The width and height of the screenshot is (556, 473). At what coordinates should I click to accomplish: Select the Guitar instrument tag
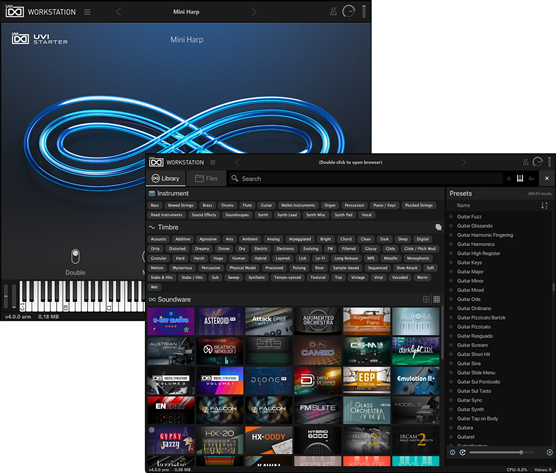[x=266, y=205]
